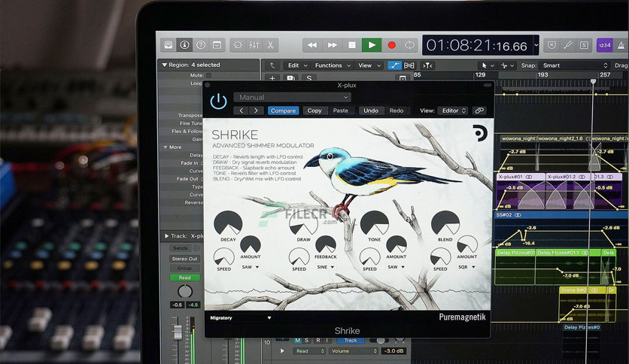Open the Migratory preset dropdown
Viewport: 629px width, 364px height.
click(x=240, y=317)
